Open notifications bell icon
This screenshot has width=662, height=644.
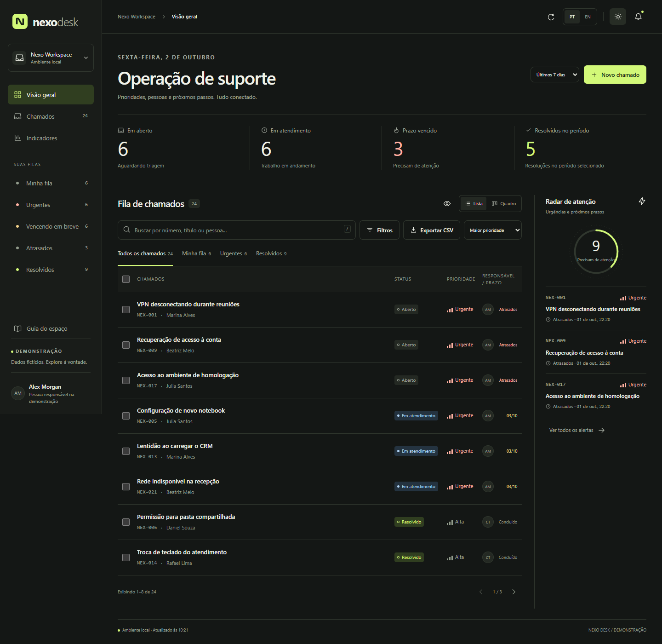[638, 17]
